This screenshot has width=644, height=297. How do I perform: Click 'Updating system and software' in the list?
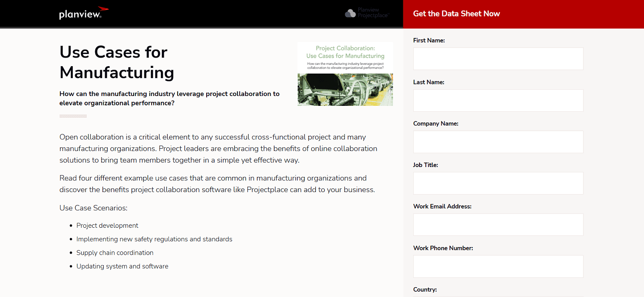122,266
